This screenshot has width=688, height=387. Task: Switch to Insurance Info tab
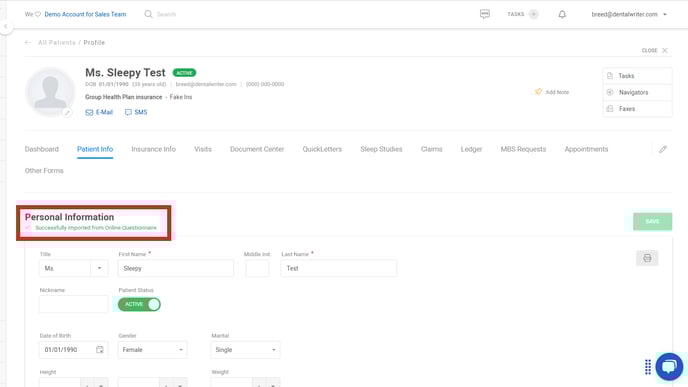tap(154, 149)
